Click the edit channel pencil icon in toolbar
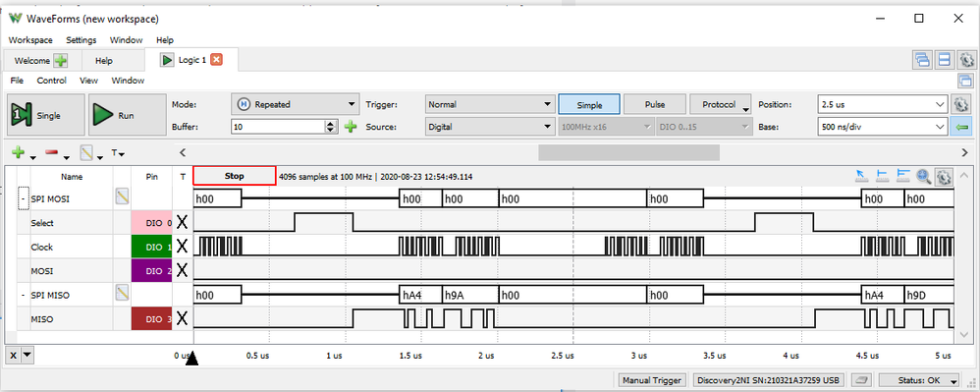This screenshot has height=392, width=980. [85, 152]
